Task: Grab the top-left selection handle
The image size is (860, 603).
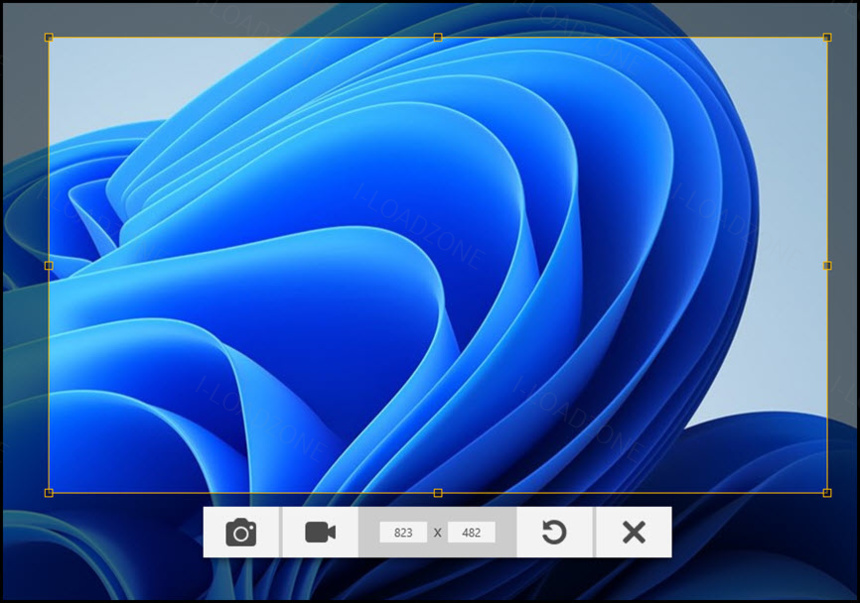Action: click(x=49, y=37)
